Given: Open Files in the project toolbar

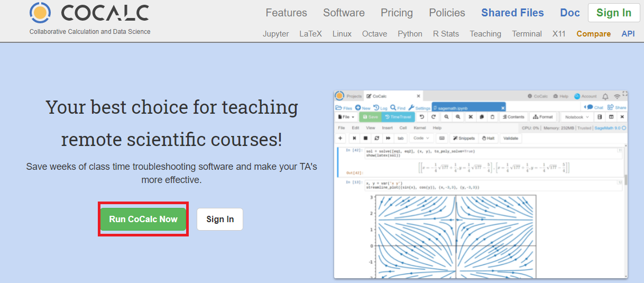Looking at the screenshot, I should click(344, 108).
